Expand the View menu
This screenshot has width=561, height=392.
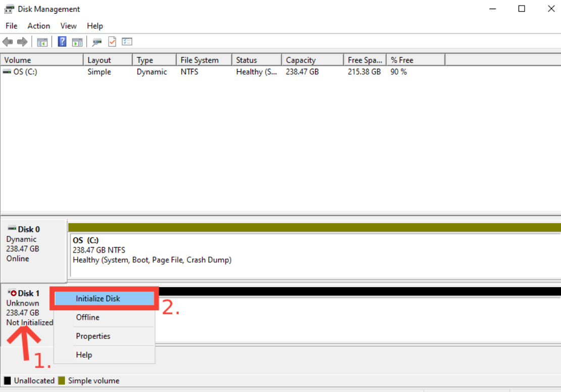(68, 26)
